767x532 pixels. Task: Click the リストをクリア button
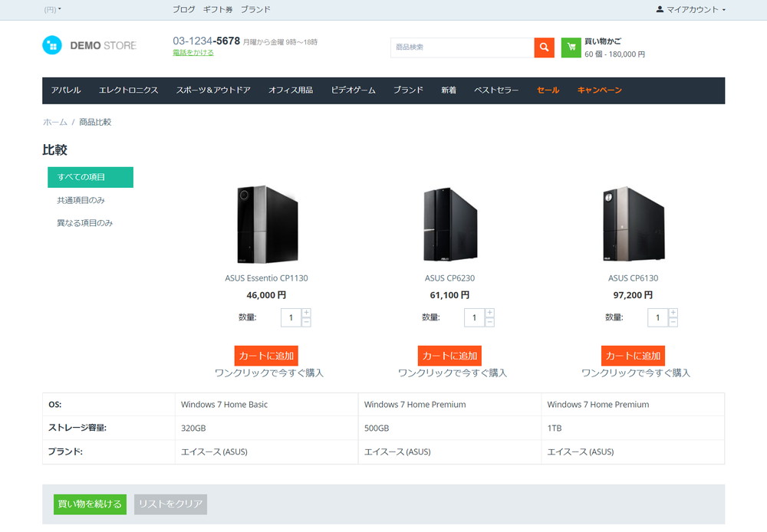click(x=170, y=504)
